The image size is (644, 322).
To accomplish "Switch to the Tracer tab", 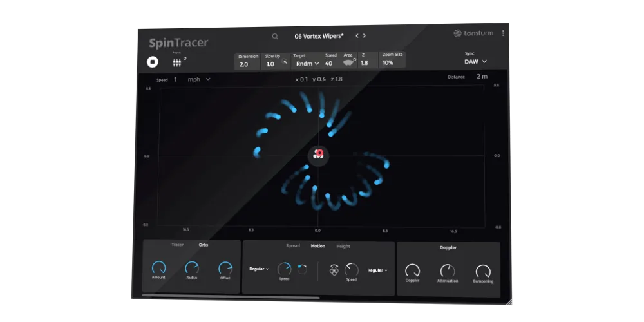I will (x=178, y=245).
